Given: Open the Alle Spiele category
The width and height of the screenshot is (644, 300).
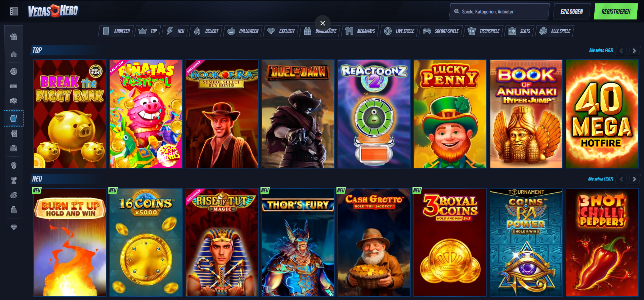Looking at the screenshot, I should [x=555, y=31].
